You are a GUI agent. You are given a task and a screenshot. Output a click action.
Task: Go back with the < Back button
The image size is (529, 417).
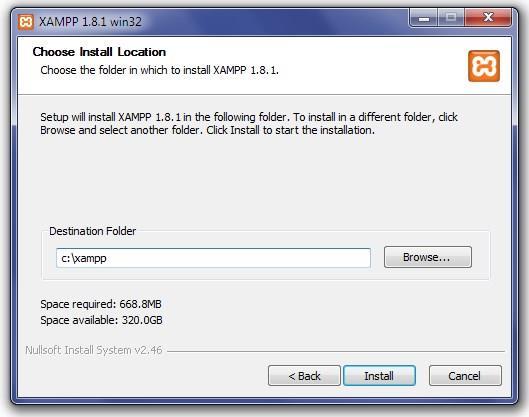point(304,376)
